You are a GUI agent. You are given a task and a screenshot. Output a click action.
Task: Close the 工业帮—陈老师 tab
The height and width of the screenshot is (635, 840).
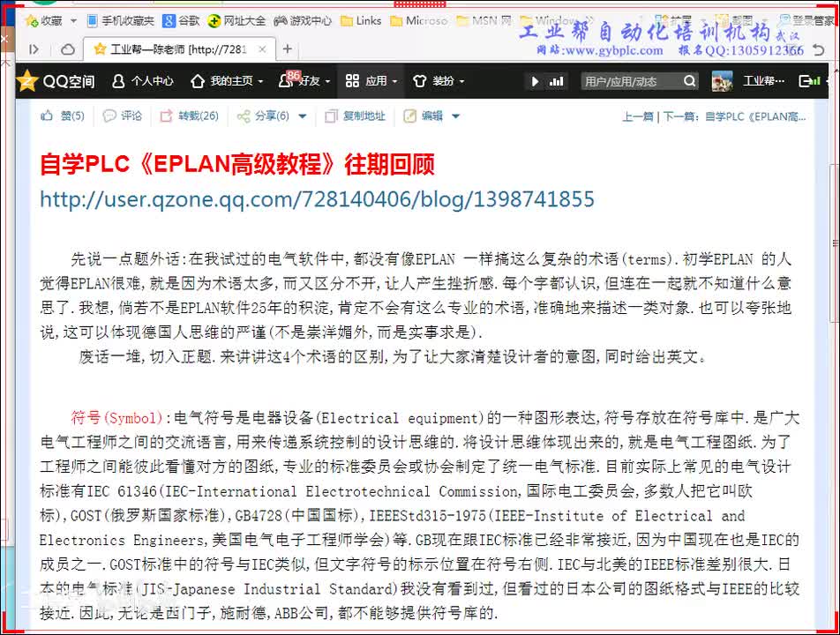tap(262, 49)
